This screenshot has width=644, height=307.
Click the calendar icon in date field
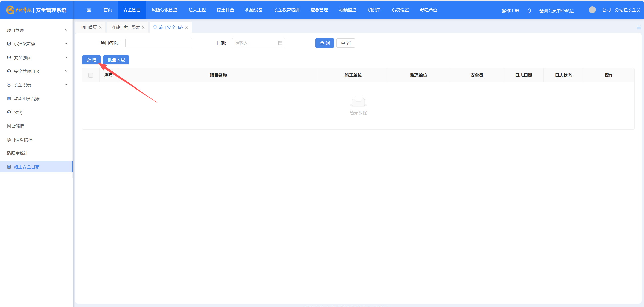(x=280, y=43)
